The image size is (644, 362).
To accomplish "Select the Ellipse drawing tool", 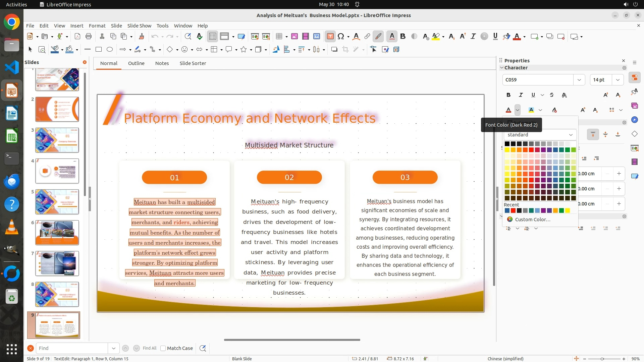I will (110, 50).
